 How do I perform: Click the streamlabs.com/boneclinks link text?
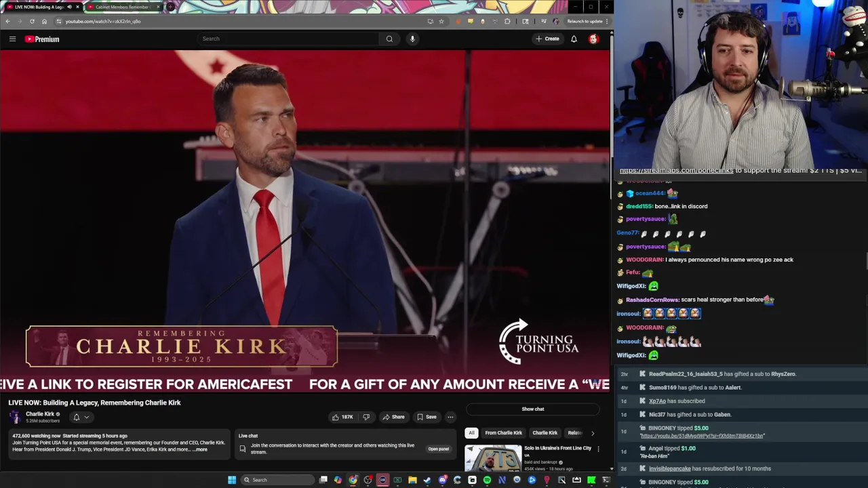click(676, 170)
